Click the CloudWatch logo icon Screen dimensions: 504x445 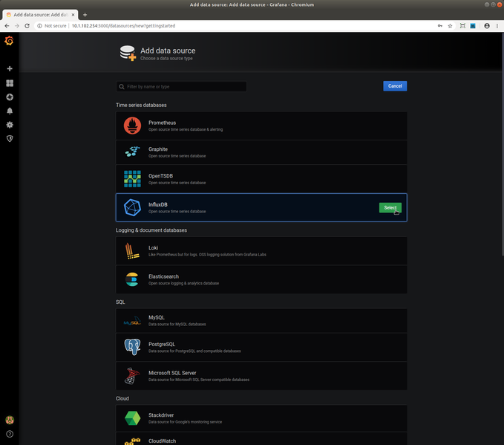pyautogui.click(x=132, y=441)
